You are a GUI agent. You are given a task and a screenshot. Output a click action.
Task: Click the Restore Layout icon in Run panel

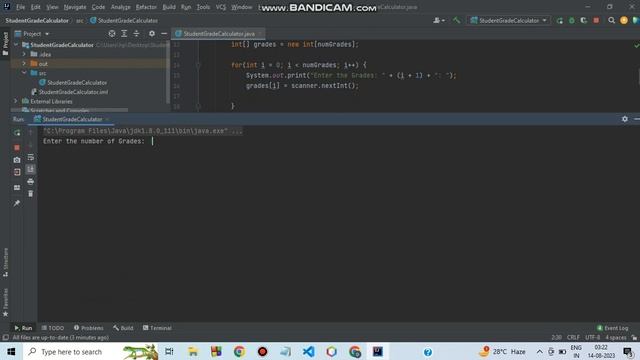[17, 187]
